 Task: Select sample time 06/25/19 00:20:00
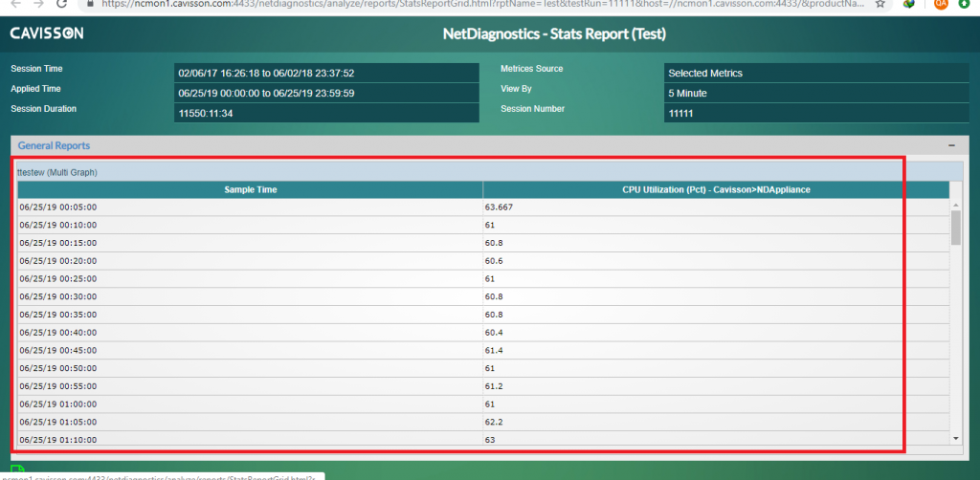point(58,260)
